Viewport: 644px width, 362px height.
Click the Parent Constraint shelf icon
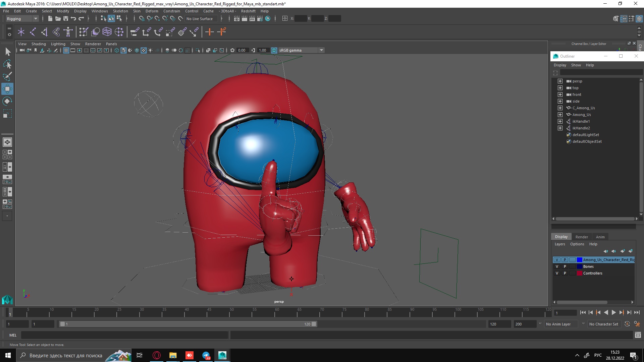coord(135,32)
